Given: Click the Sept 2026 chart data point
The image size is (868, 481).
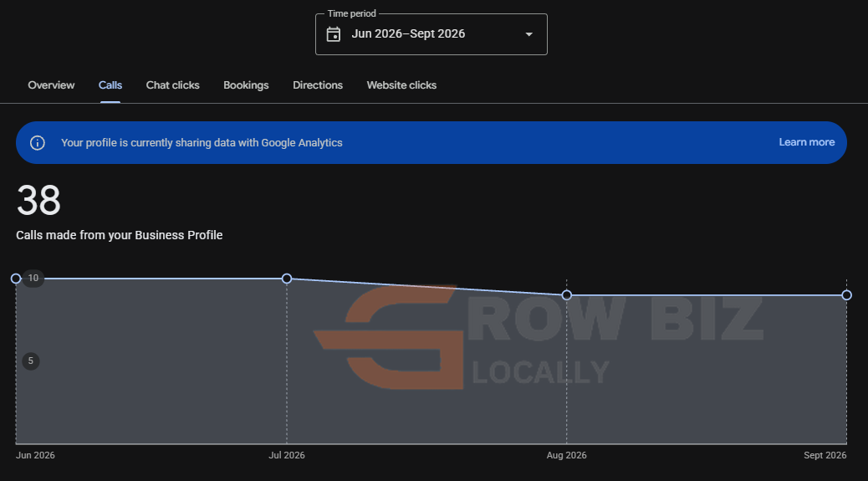Looking at the screenshot, I should point(846,295).
